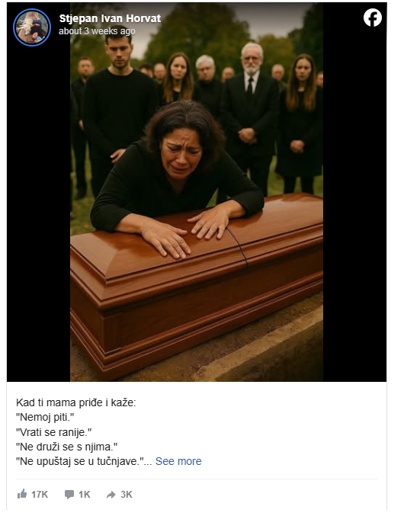
Task: Click the comment speech bubble icon
Action: point(69,495)
